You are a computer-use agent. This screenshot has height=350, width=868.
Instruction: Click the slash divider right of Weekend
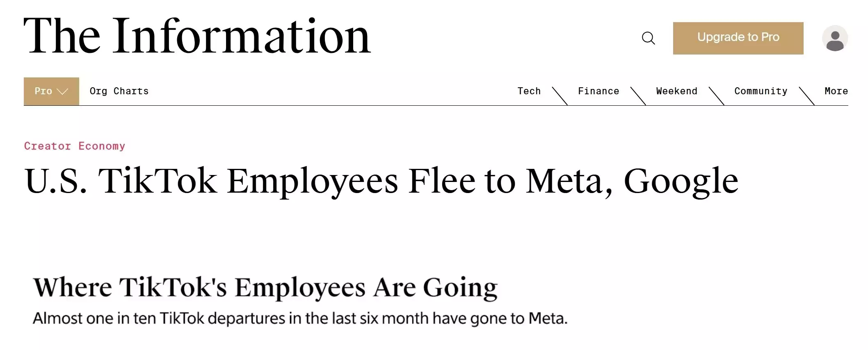[716, 96]
